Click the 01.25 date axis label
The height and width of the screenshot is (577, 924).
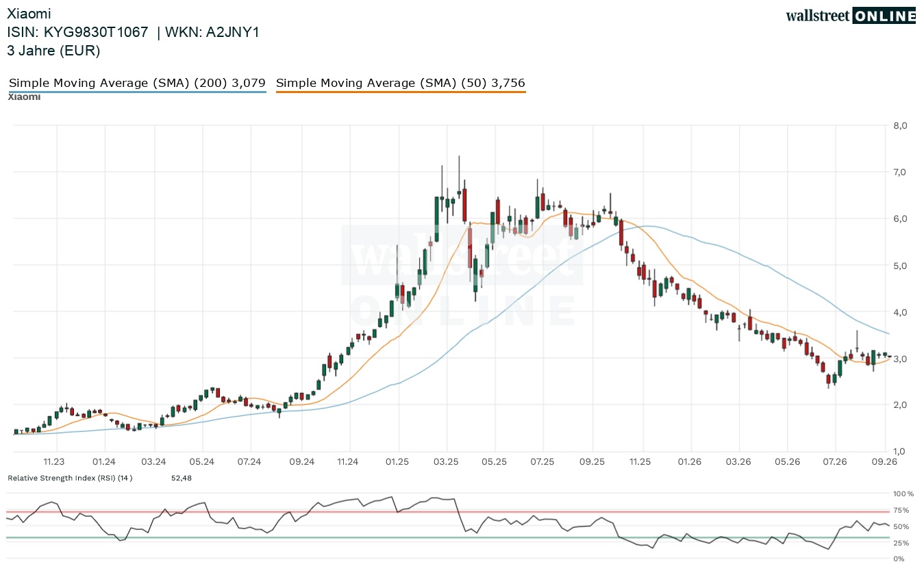397,462
